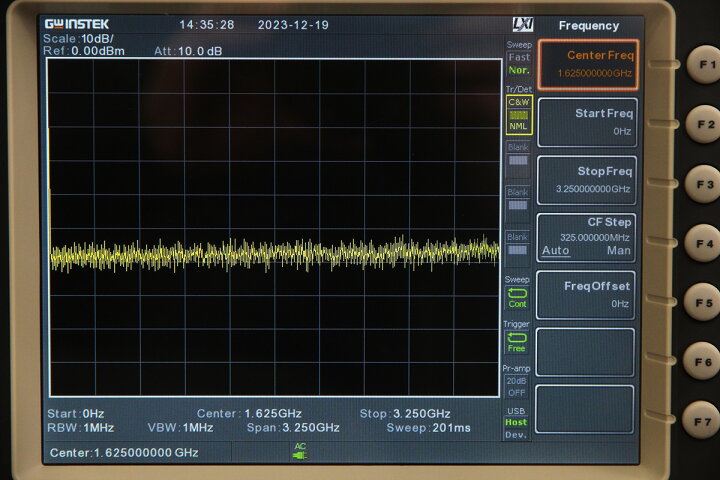Click the Ref: 0.00dBm readout
Screen dimensions: 720x480
(x=84, y=51)
